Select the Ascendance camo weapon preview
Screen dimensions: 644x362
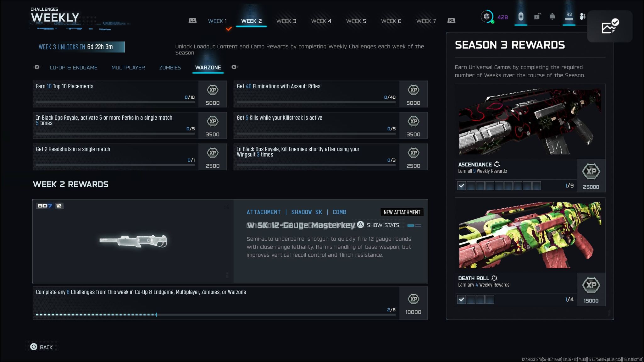pos(530,122)
